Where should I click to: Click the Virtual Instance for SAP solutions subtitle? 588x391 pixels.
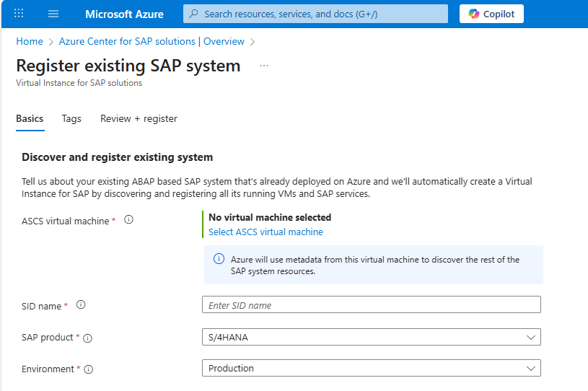pyautogui.click(x=79, y=83)
